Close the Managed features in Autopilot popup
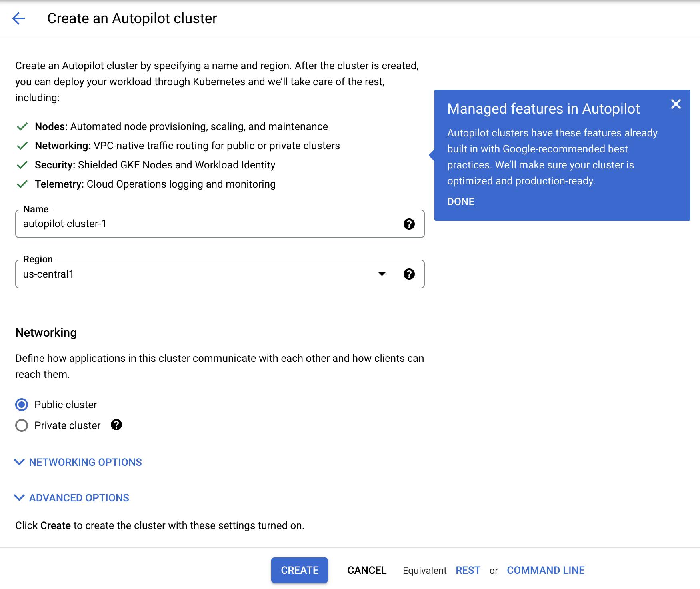This screenshot has height=589, width=700. (676, 104)
